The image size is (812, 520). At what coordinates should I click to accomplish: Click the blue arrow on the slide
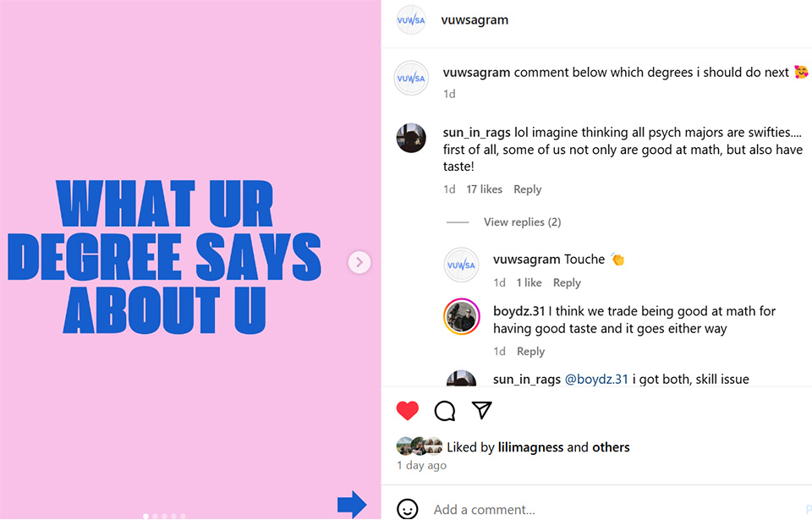coord(352,504)
